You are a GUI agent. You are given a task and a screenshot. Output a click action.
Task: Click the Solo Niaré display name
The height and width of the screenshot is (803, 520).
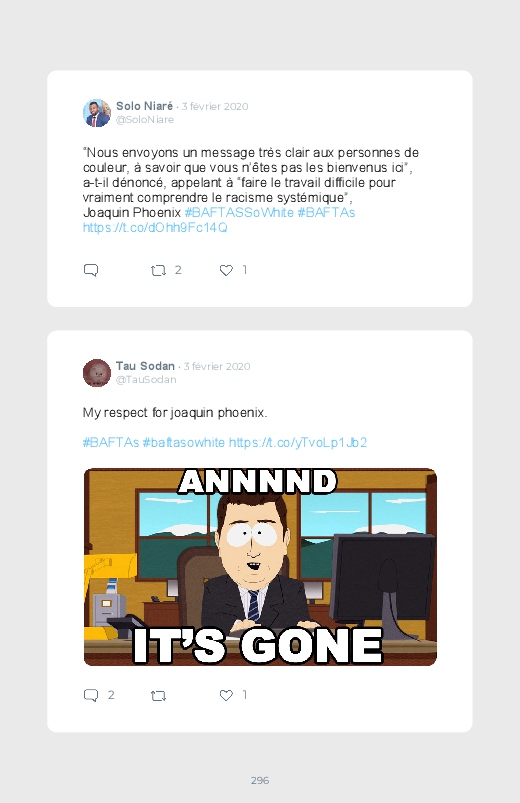pos(144,106)
